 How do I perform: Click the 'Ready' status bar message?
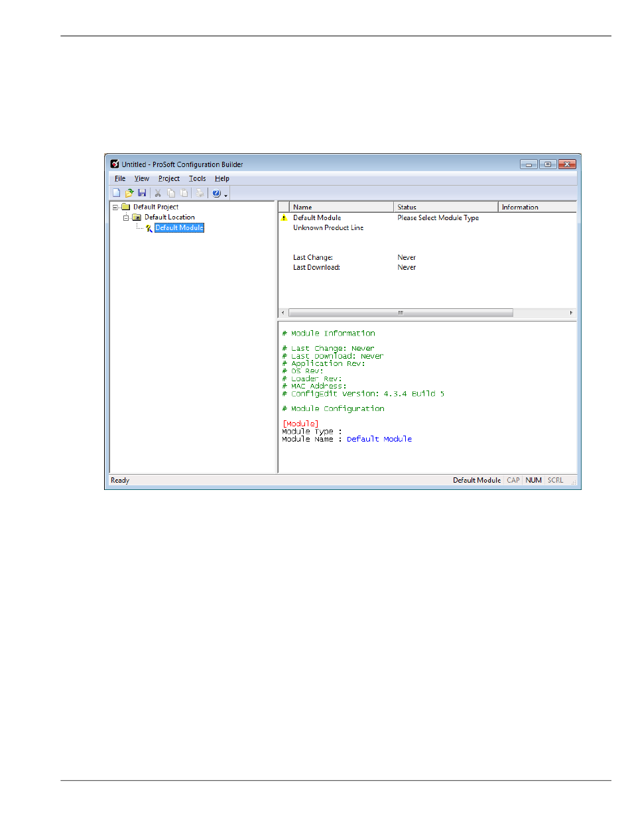point(120,481)
